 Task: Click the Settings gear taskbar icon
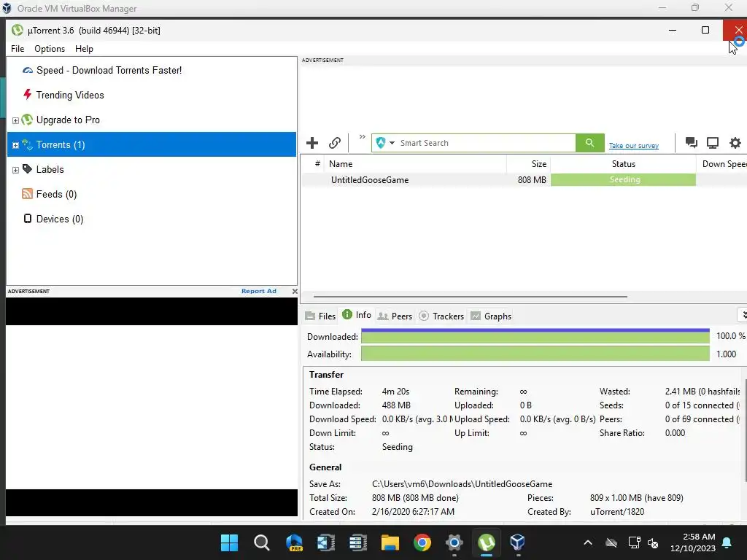point(454,542)
